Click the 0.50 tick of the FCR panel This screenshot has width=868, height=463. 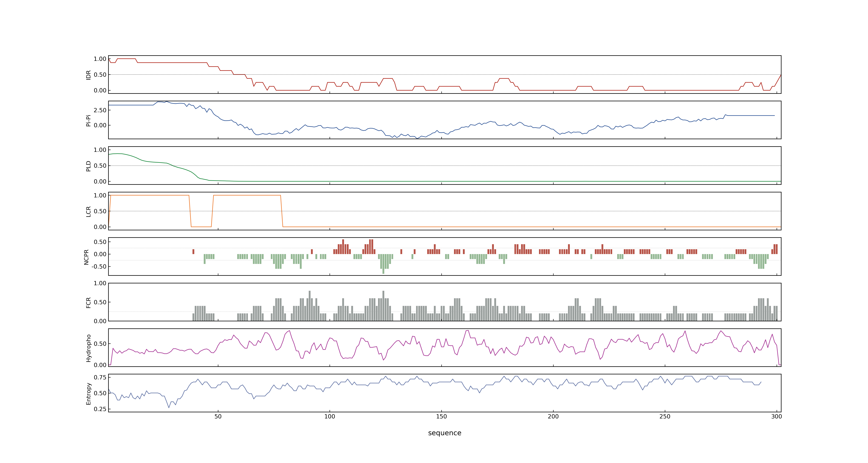coord(100,302)
